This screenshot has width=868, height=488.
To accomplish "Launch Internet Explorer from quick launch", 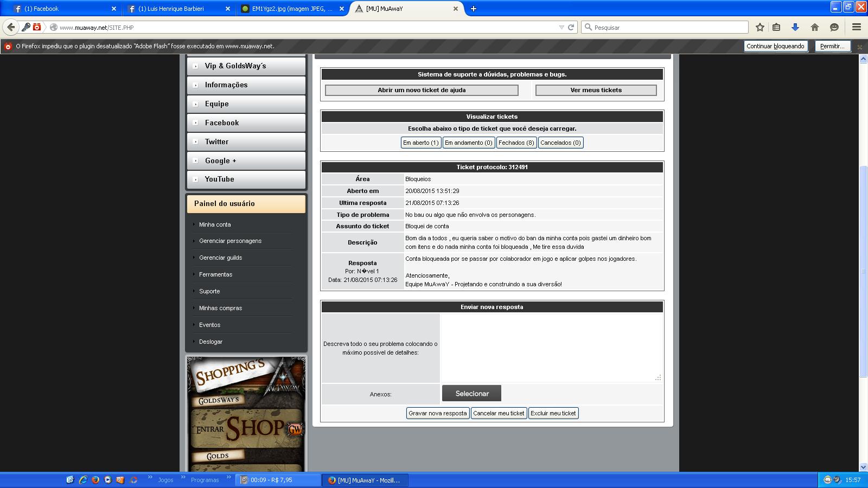I will tap(83, 480).
